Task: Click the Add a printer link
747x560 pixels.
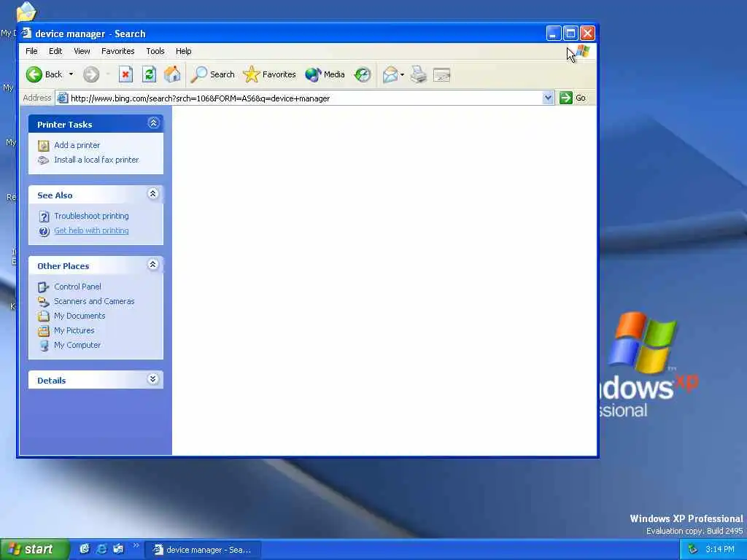Action: [x=77, y=145]
